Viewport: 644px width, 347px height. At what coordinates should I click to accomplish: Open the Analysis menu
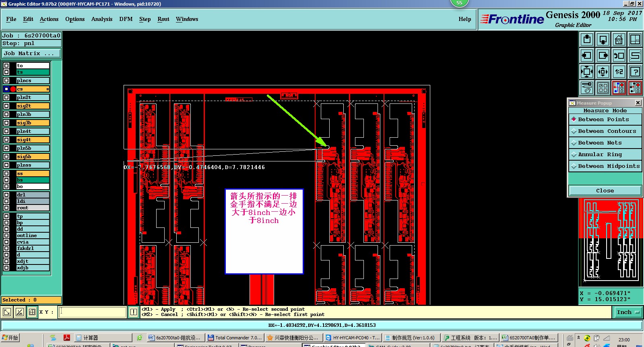tap(102, 19)
